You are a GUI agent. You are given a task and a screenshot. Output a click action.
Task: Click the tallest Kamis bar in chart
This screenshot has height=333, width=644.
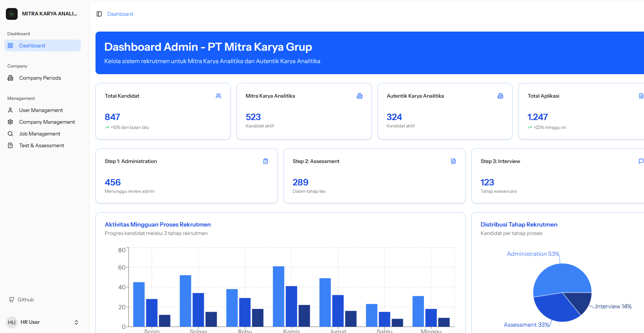[x=278, y=296]
